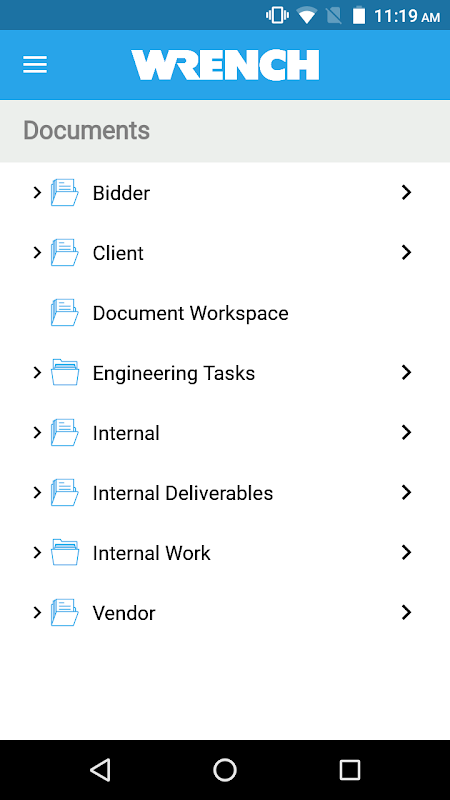
Task: Expand the Engineering Tasks tree node
Action: click(37, 372)
